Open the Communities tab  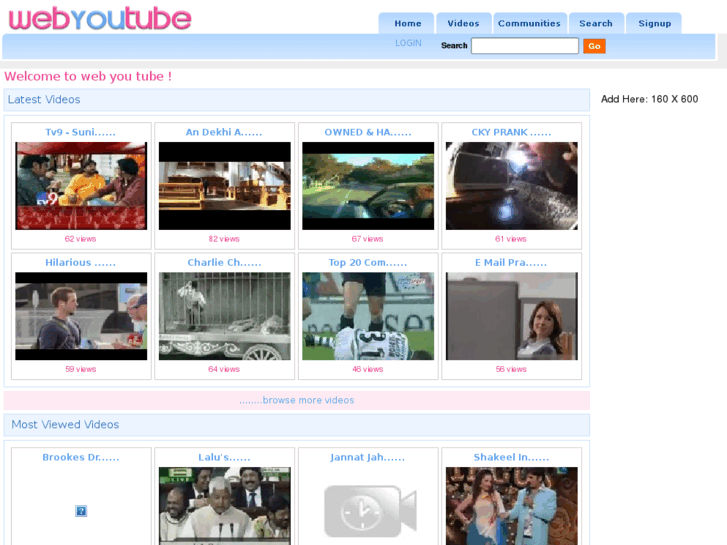click(529, 23)
